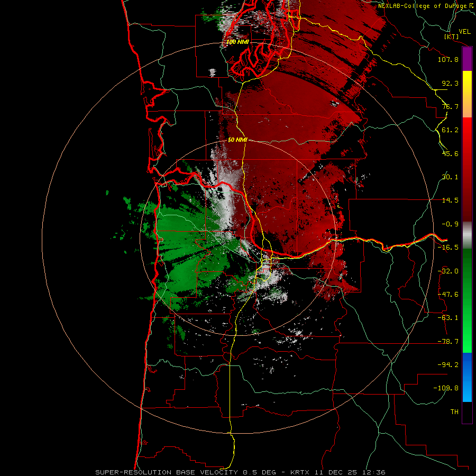Select the -63.1 legend value
The image size is (476, 476).
tap(448, 318)
